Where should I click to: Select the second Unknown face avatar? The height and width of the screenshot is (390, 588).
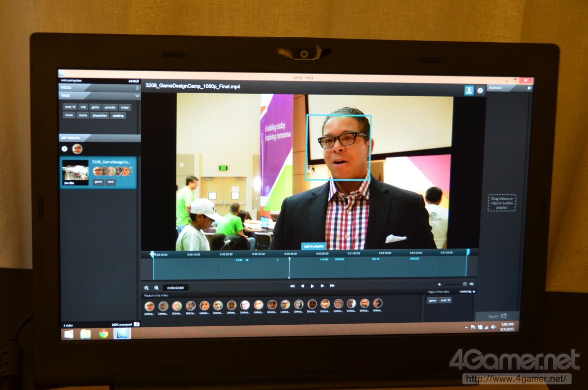(163, 306)
